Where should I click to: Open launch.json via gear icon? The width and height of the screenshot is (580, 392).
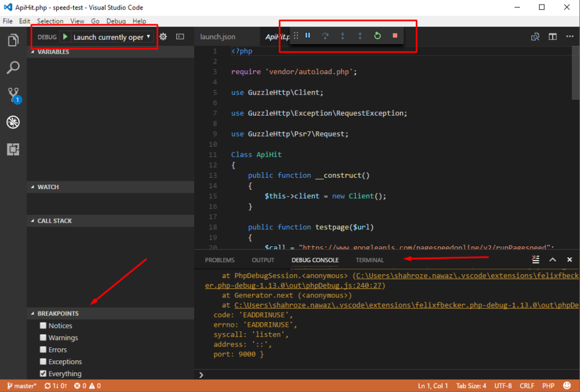tap(163, 37)
